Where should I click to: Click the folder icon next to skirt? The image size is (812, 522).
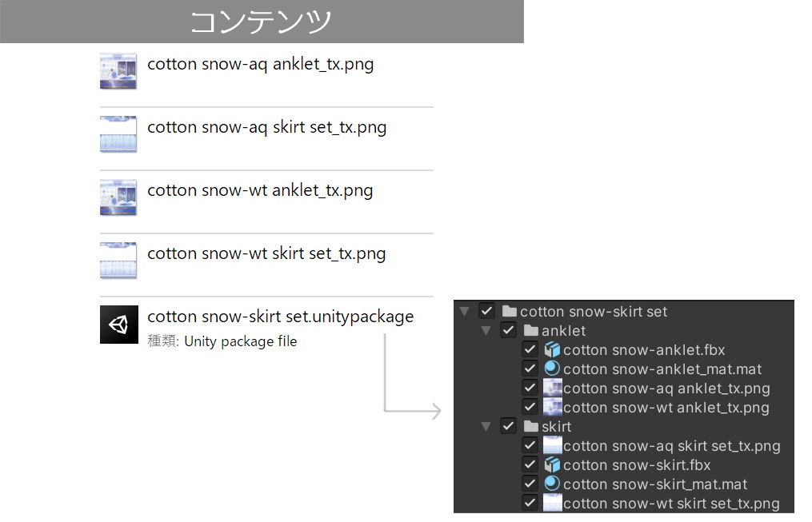530,427
